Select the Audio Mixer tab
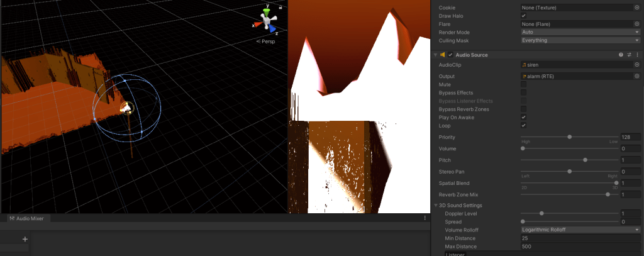 pos(26,218)
